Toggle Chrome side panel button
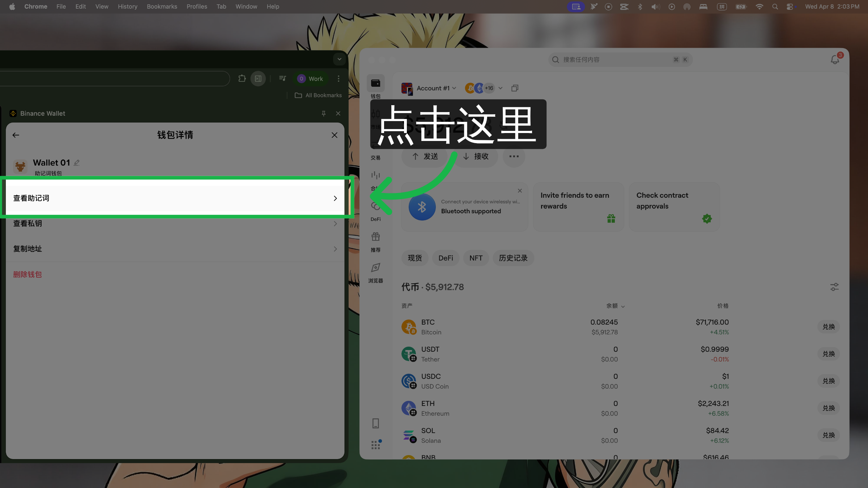 [258, 78]
